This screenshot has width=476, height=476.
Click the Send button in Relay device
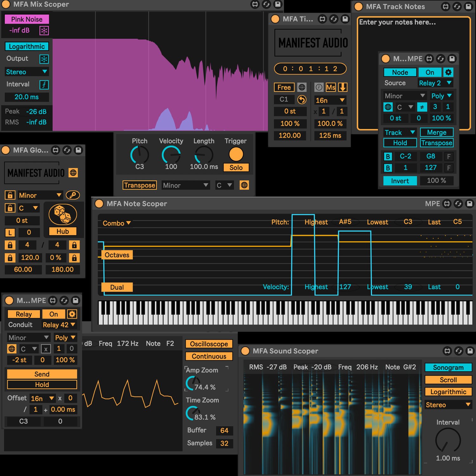click(42, 374)
